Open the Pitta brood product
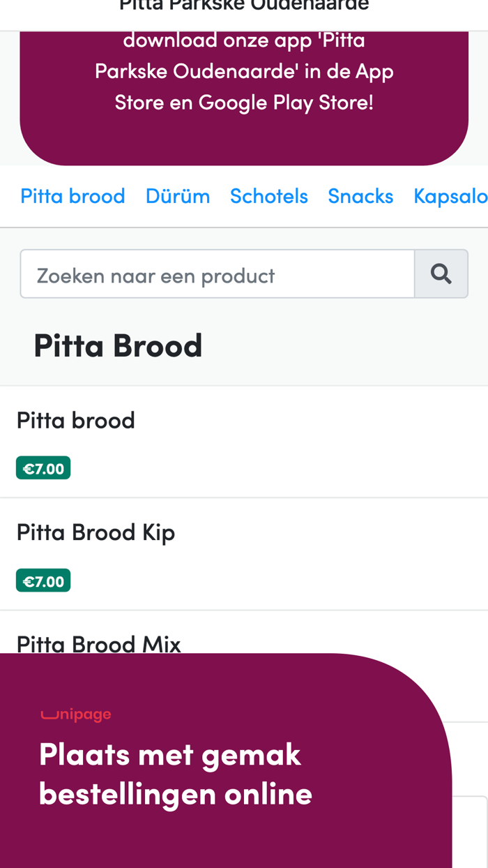 75,419
